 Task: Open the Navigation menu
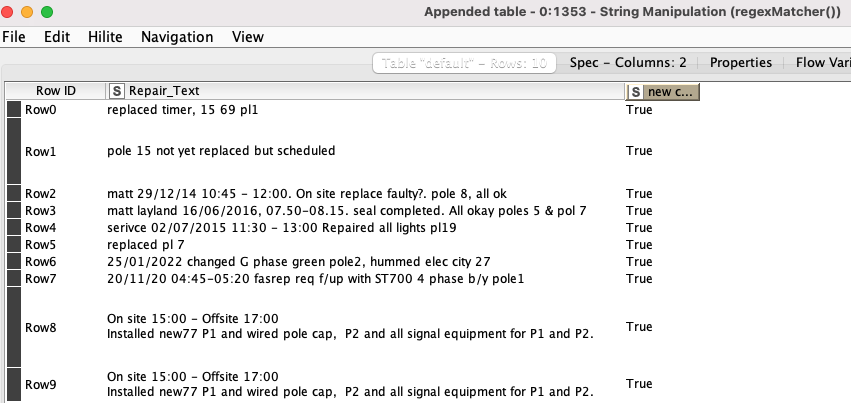(177, 37)
